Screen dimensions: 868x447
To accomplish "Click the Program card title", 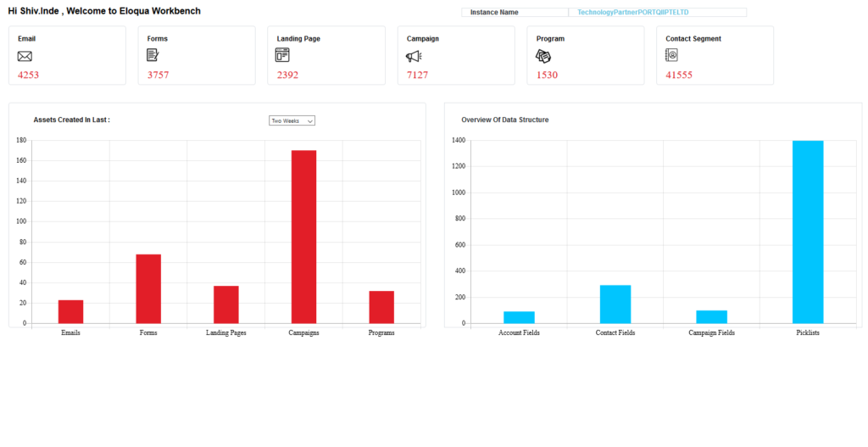I will 550,39.
